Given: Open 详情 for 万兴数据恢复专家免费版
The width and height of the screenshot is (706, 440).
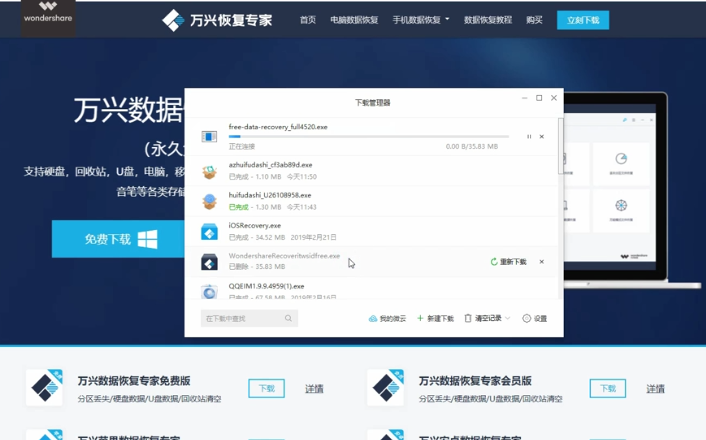Looking at the screenshot, I should (x=314, y=389).
